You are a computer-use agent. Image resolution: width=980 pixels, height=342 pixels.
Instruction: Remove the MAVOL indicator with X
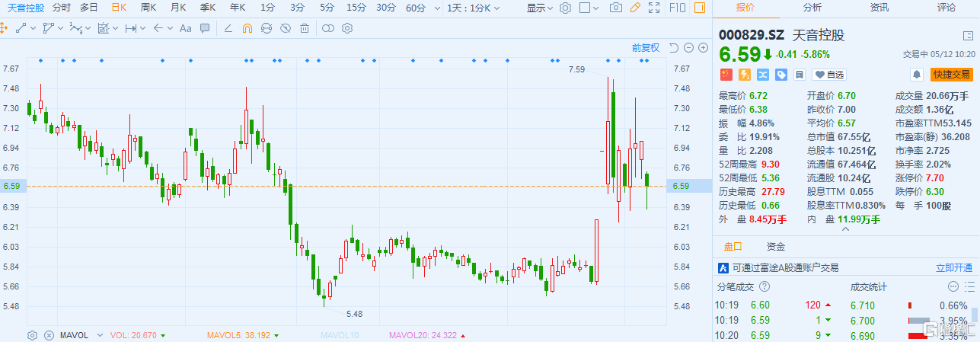point(49,335)
